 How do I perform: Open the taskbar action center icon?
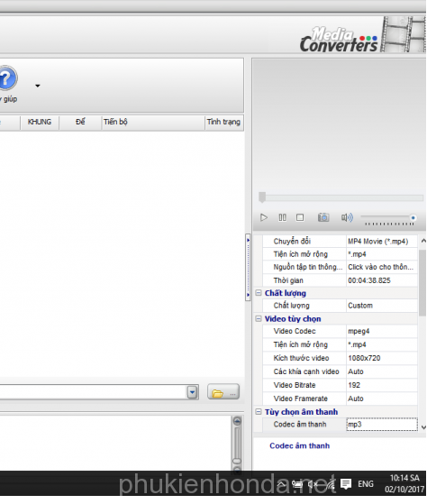[x=346, y=484]
